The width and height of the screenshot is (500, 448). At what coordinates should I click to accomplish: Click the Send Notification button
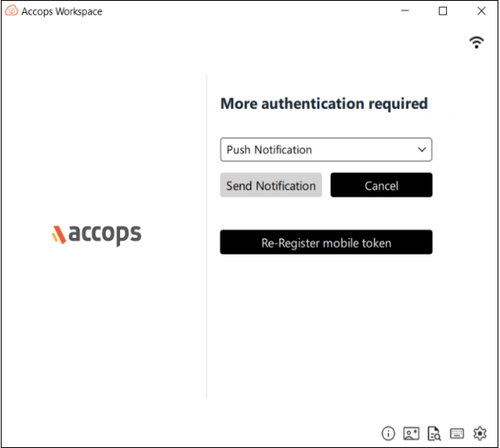pyautogui.click(x=271, y=185)
